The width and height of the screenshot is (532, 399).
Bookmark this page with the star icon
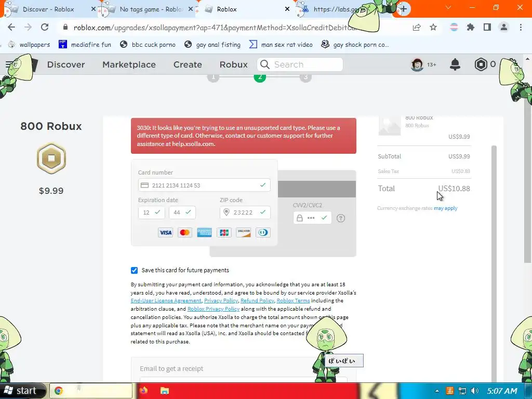(433, 28)
